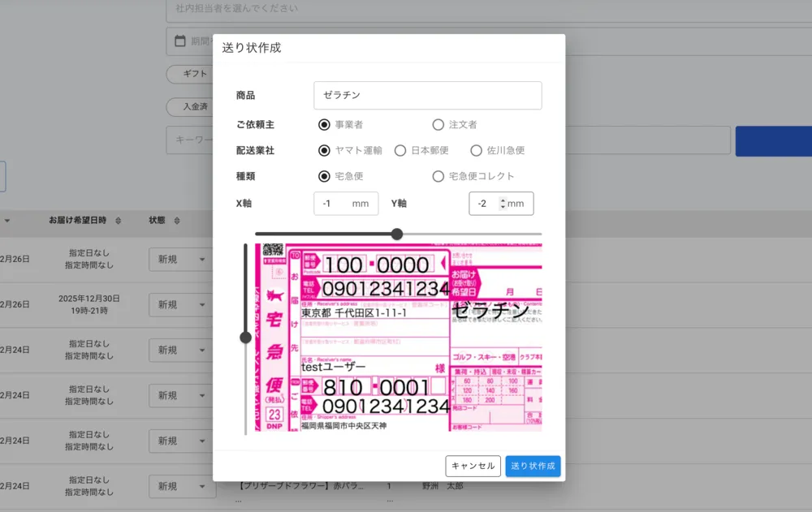Click the 商品 field containing ゼラチン

pos(428,95)
